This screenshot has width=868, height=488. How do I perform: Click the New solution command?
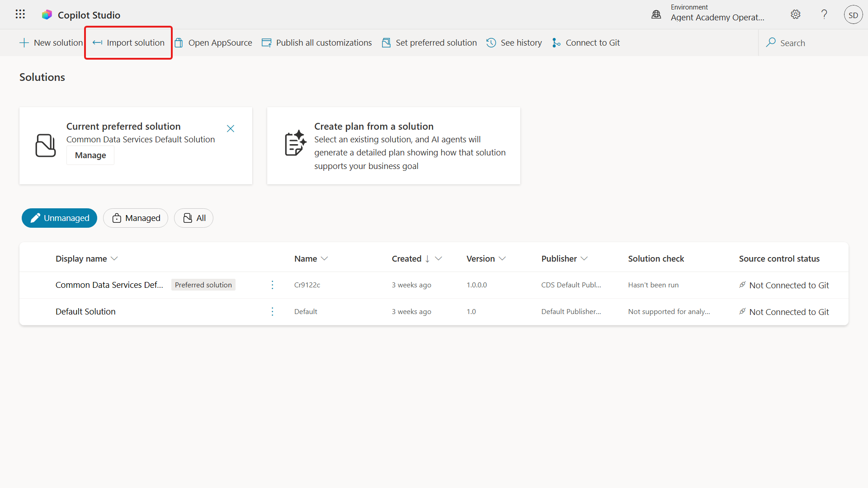tap(51, 42)
